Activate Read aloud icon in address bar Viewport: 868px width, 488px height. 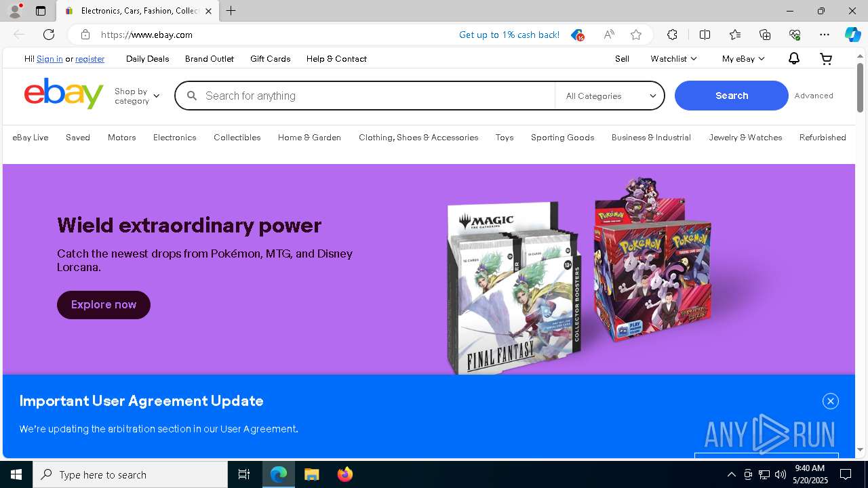pos(609,35)
